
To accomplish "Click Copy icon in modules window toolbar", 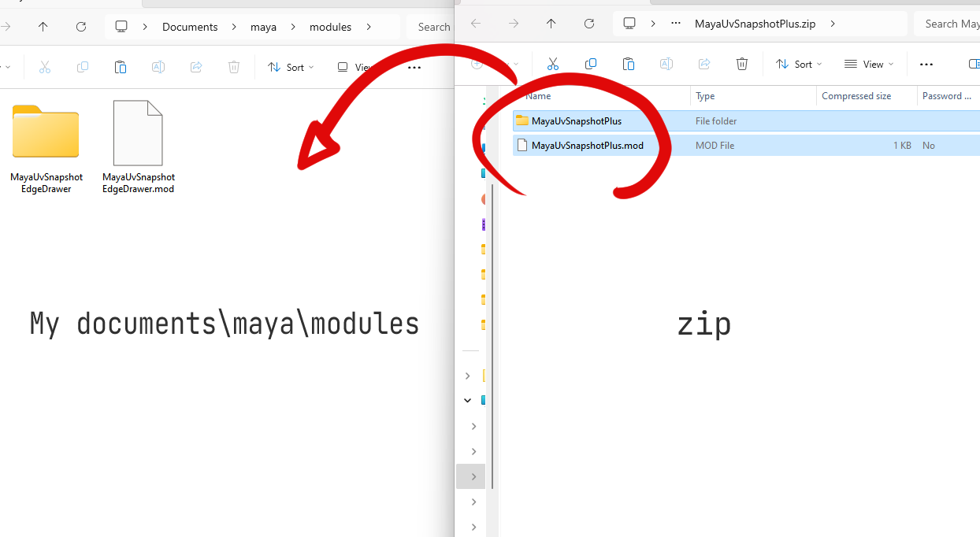I will [x=83, y=68].
